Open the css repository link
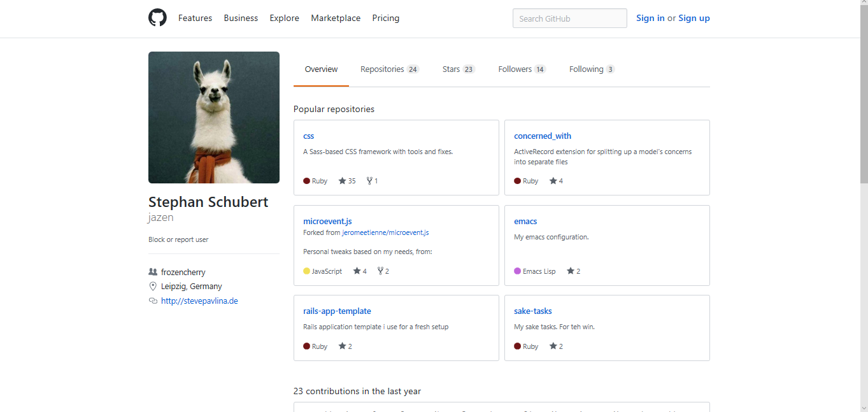This screenshot has height=412, width=868. tap(308, 136)
